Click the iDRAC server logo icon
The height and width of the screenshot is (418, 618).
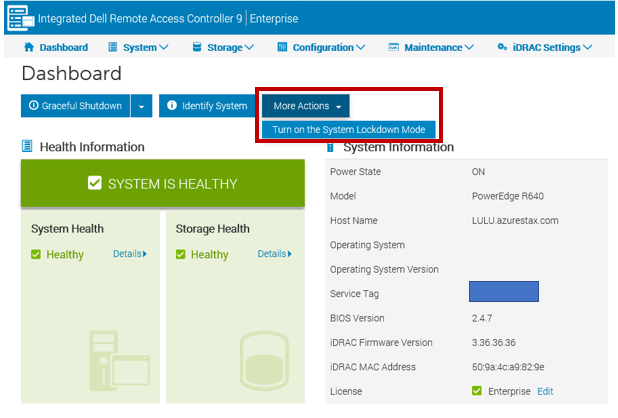point(18,18)
